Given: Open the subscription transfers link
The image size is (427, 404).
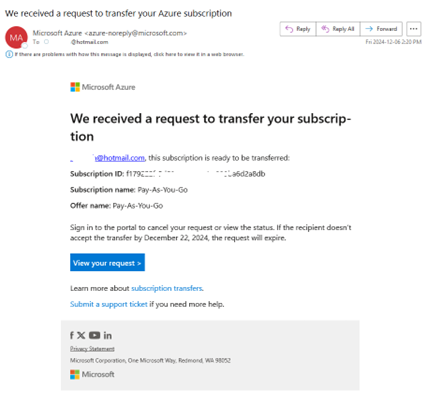Looking at the screenshot, I should (x=167, y=288).
